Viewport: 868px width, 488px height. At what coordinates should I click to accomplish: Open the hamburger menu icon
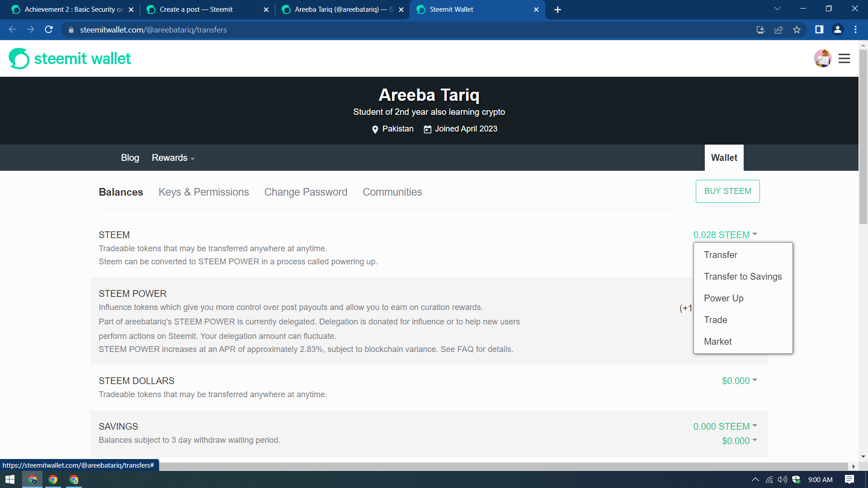[844, 59]
